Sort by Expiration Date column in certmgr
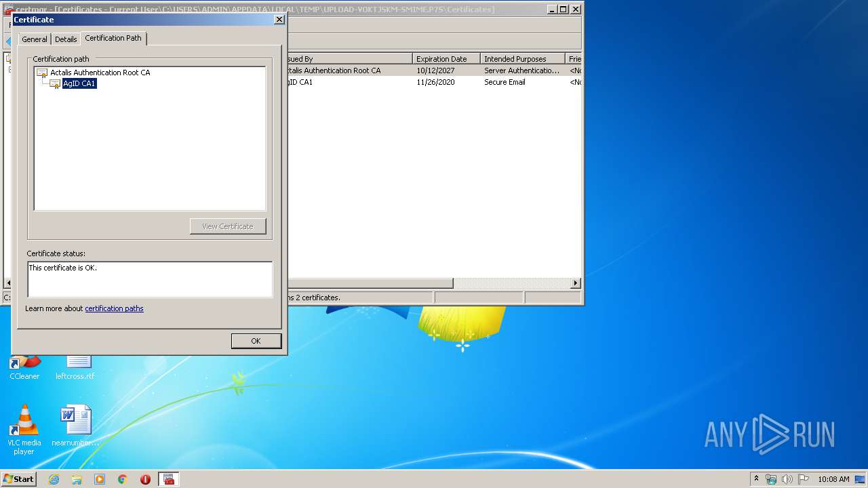 click(446, 59)
